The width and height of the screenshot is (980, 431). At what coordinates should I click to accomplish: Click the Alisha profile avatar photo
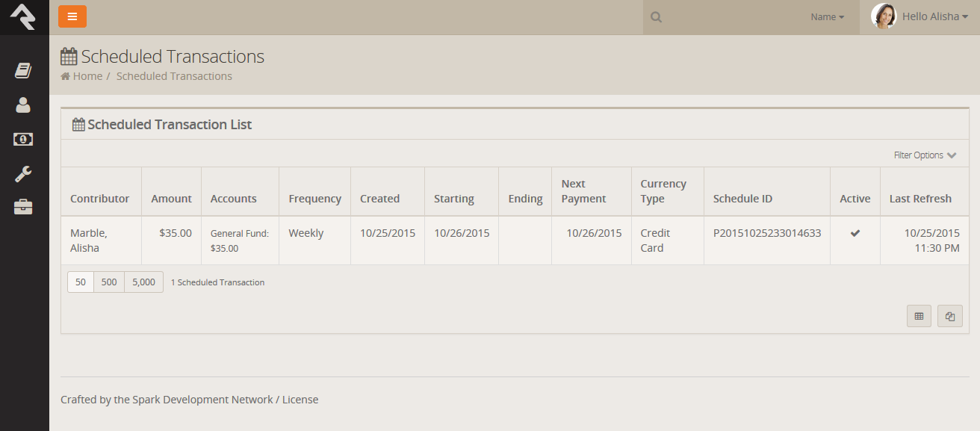point(884,16)
